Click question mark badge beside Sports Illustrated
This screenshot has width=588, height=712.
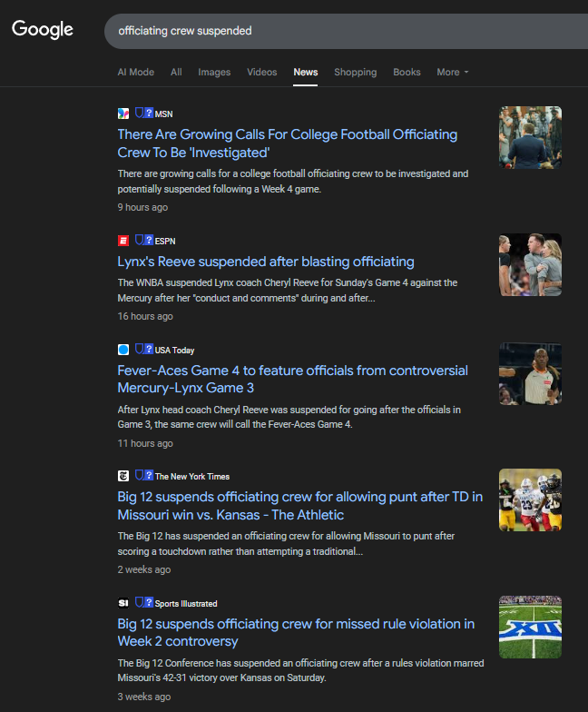[149, 603]
